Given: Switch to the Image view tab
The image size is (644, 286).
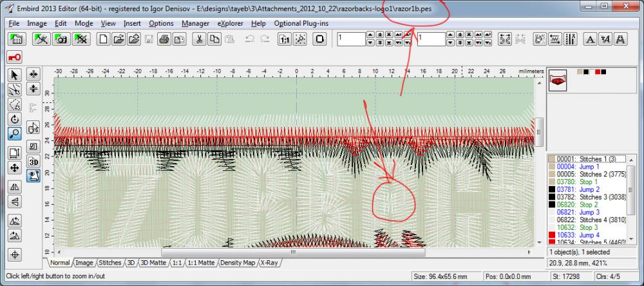Looking at the screenshot, I should pos(84,263).
